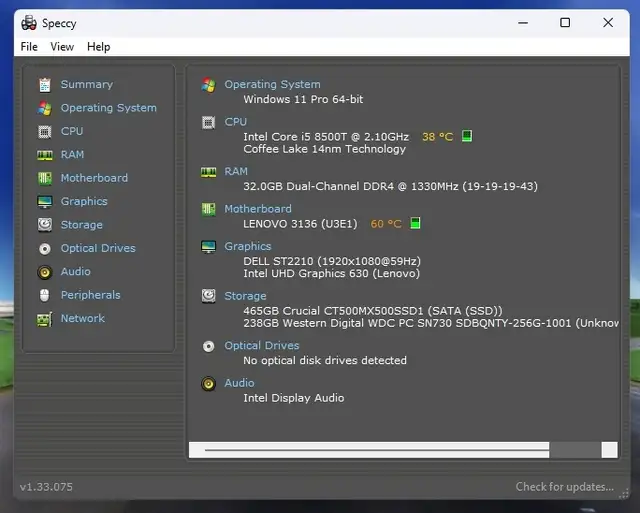This screenshot has width=640, height=513.
Task: Click the CPU chip icon in sidebar
Action: tap(44, 131)
